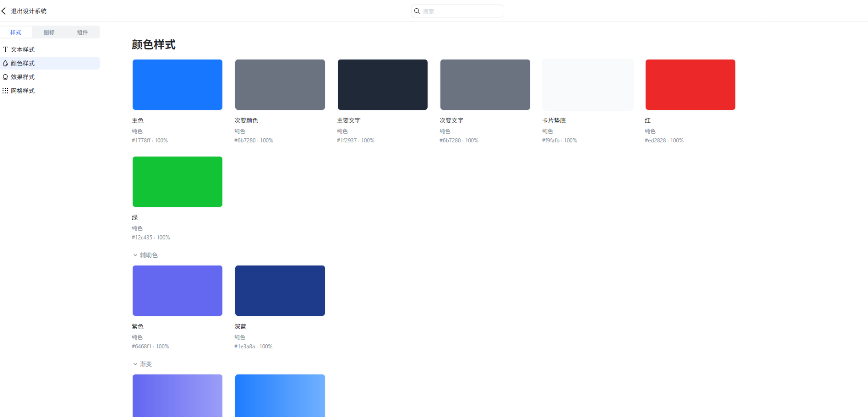The image size is (868, 417).
Task: Click the 紫色 label
Action: tap(138, 327)
